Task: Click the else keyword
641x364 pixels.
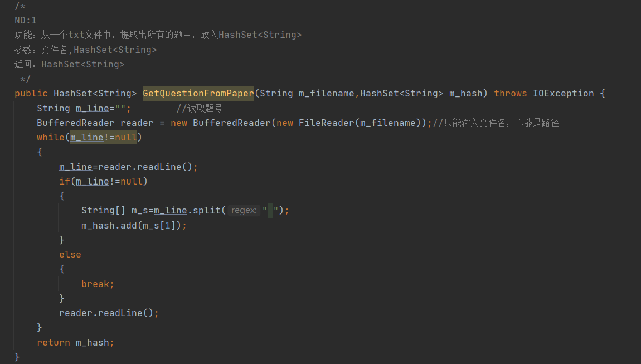Action: pyautogui.click(x=70, y=254)
